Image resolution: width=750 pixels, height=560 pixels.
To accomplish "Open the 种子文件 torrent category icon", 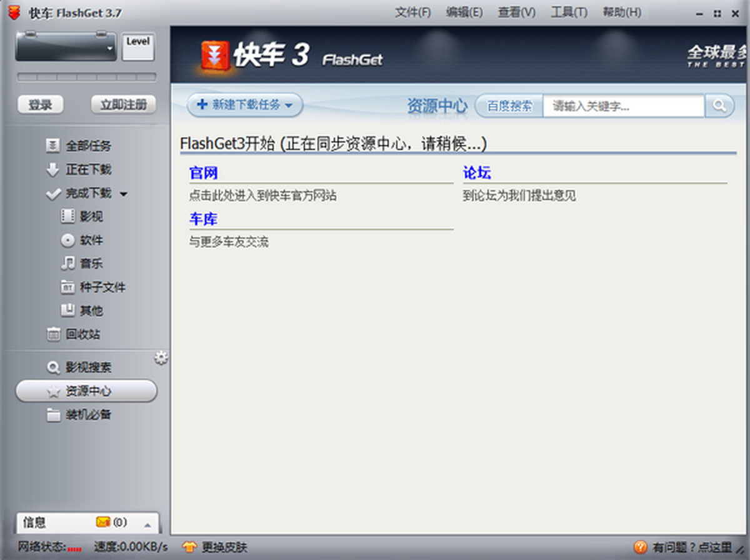I will (x=69, y=287).
